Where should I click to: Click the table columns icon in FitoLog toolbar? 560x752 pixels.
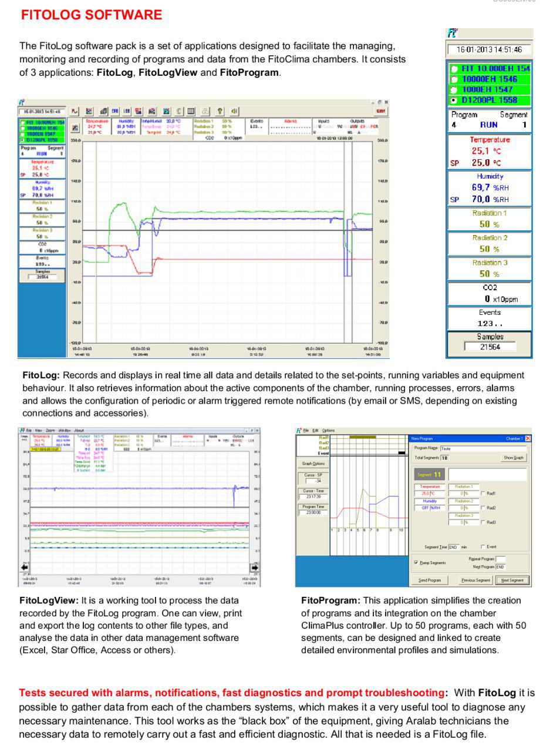[x=191, y=110]
